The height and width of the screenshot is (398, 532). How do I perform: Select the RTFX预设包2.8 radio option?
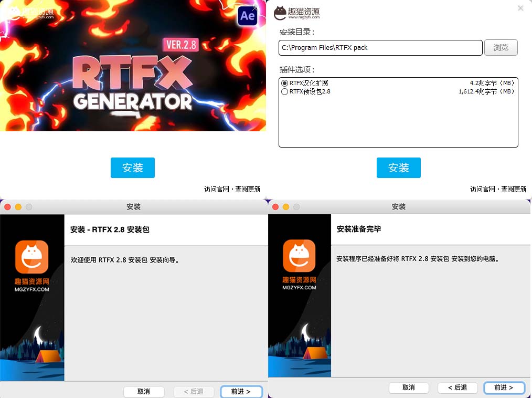tap(284, 92)
